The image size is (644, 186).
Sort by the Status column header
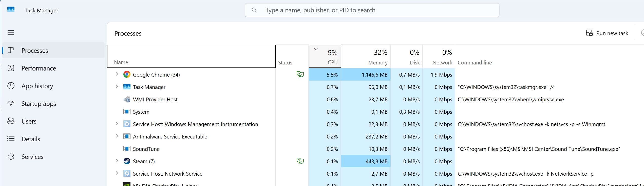[292, 56]
